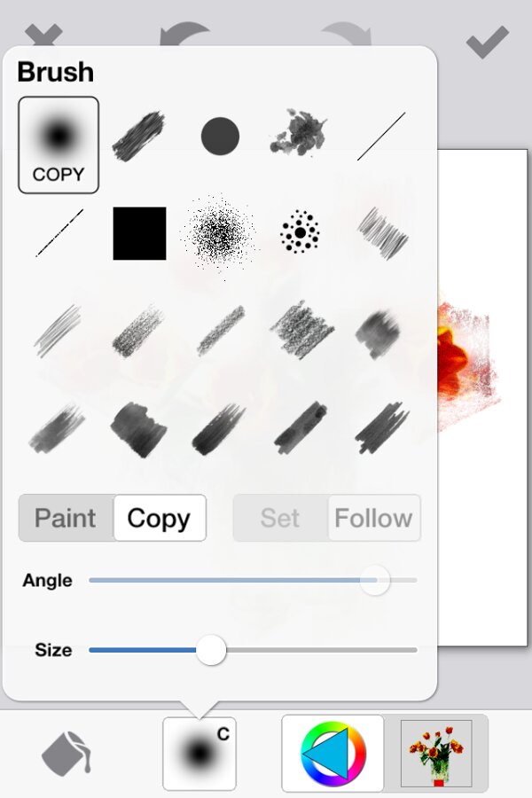Enable the Follow angle option
The image size is (532, 798).
tap(373, 518)
